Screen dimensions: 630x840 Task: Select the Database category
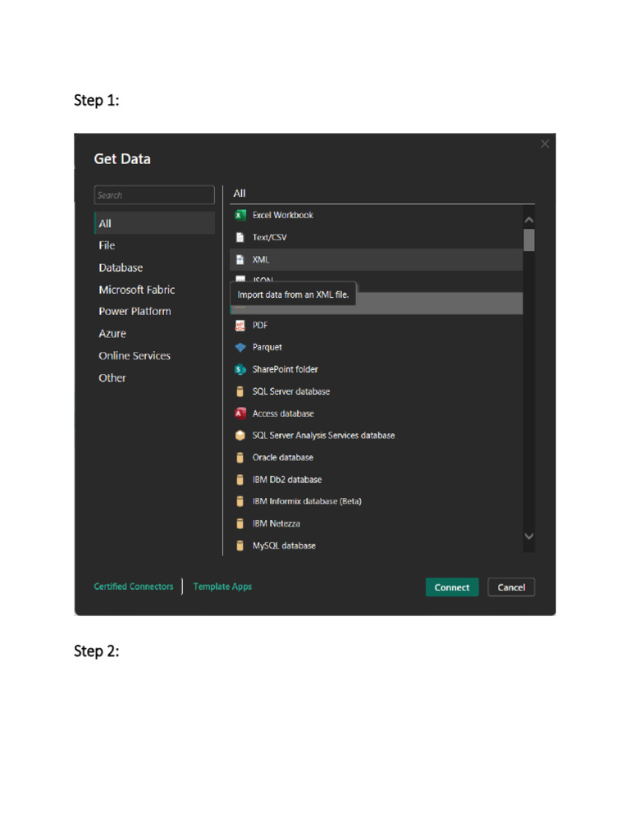click(x=154, y=267)
